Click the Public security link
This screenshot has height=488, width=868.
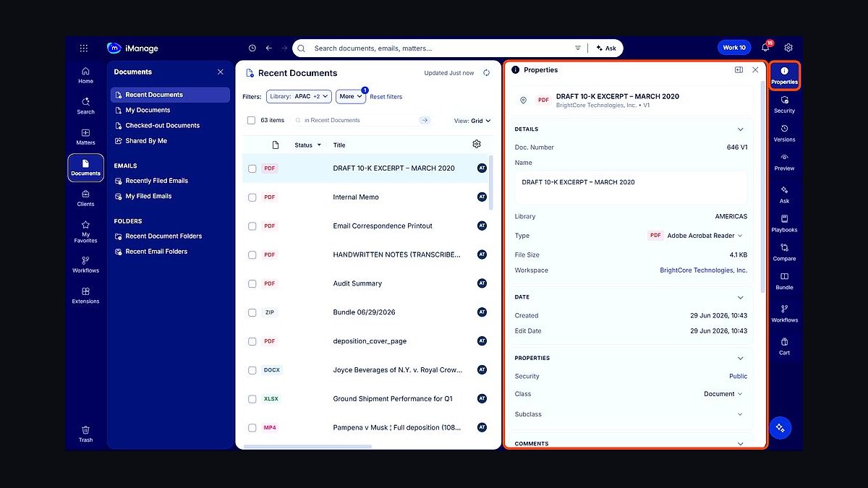tap(738, 377)
